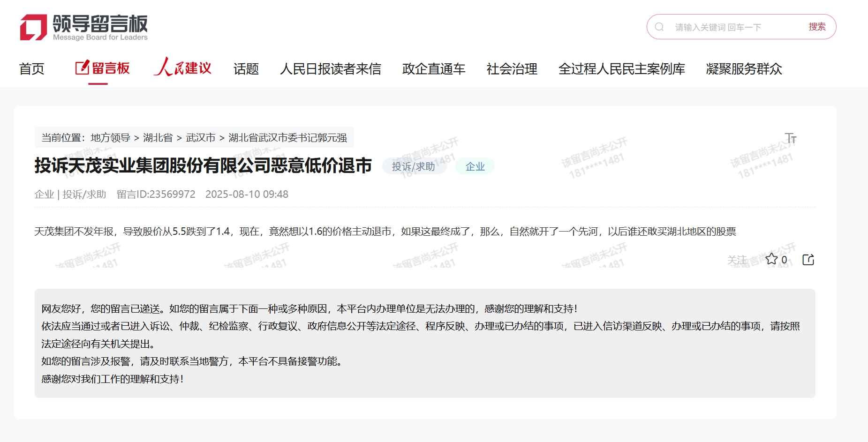
Task: Click the 投诉/求助 tag badge
Action: click(x=414, y=166)
